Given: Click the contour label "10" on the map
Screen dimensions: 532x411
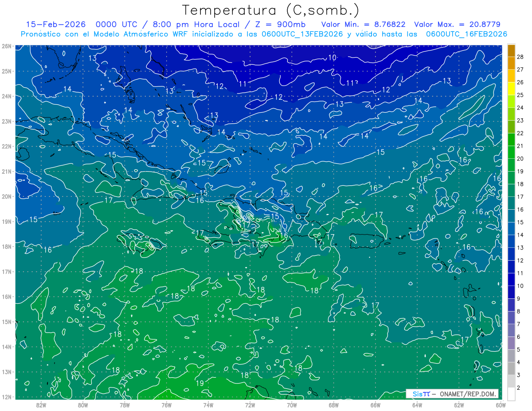Looking at the screenshot, I should [332, 57].
